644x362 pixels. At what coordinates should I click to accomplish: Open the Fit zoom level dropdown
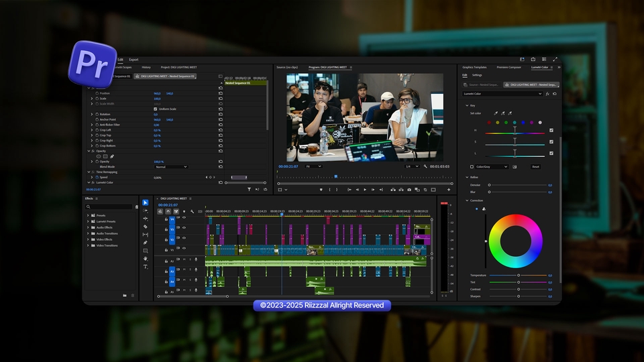click(313, 166)
